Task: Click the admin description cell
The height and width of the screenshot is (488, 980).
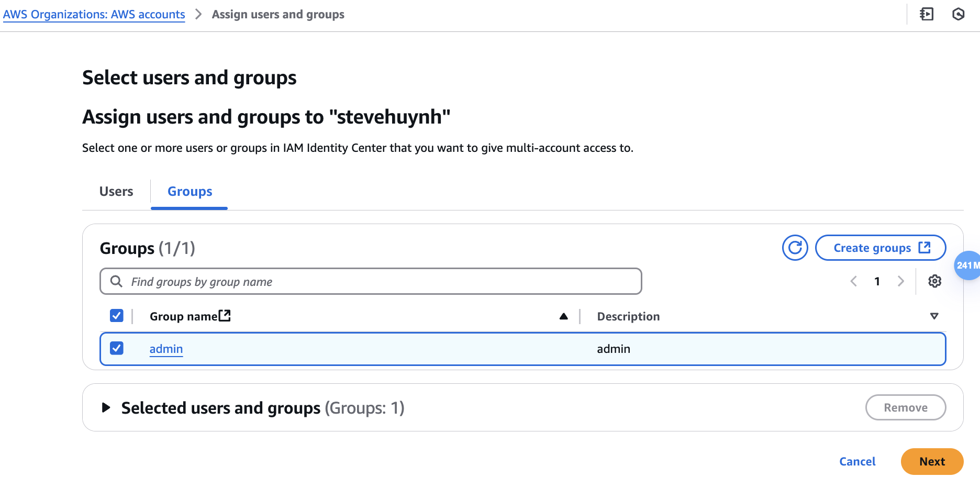Action: [614, 349]
